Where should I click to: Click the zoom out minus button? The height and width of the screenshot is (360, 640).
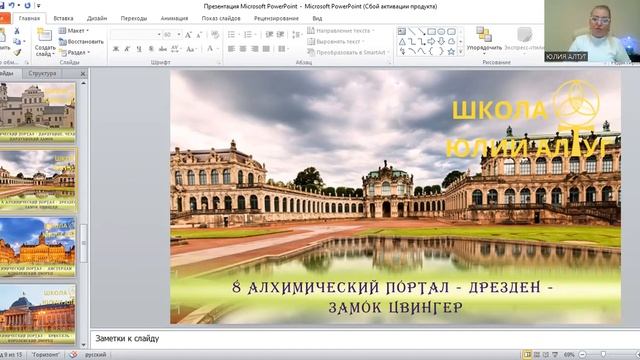pos(582,355)
